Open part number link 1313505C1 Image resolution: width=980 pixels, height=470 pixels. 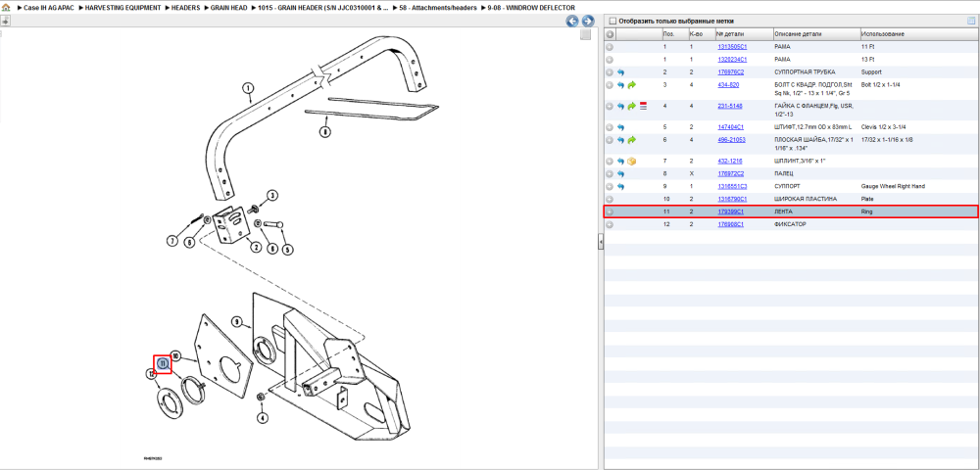pos(732,47)
